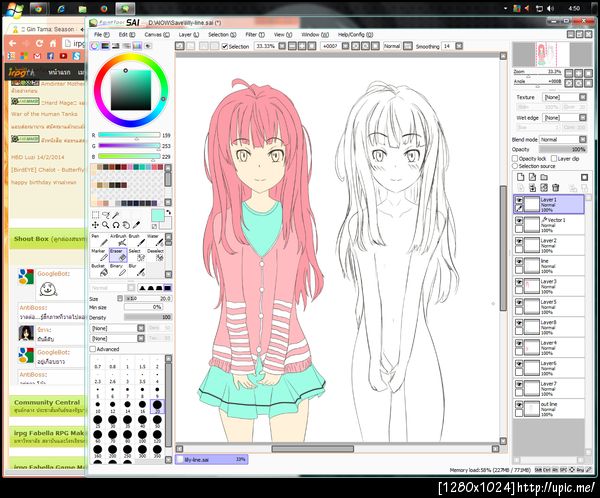Image resolution: width=600 pixels, height=498 pixels.
Task: Select the Bucket tool
Action: (x=99, y=270)
